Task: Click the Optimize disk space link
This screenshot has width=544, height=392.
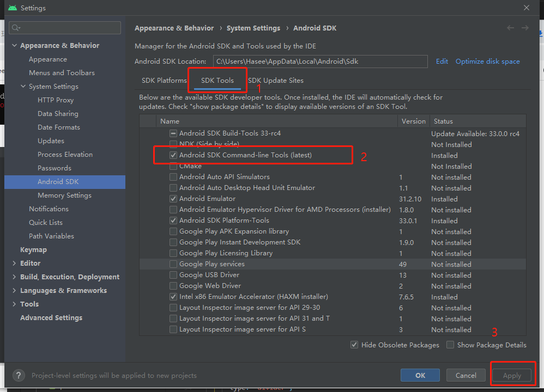Action: click(487, 62)
